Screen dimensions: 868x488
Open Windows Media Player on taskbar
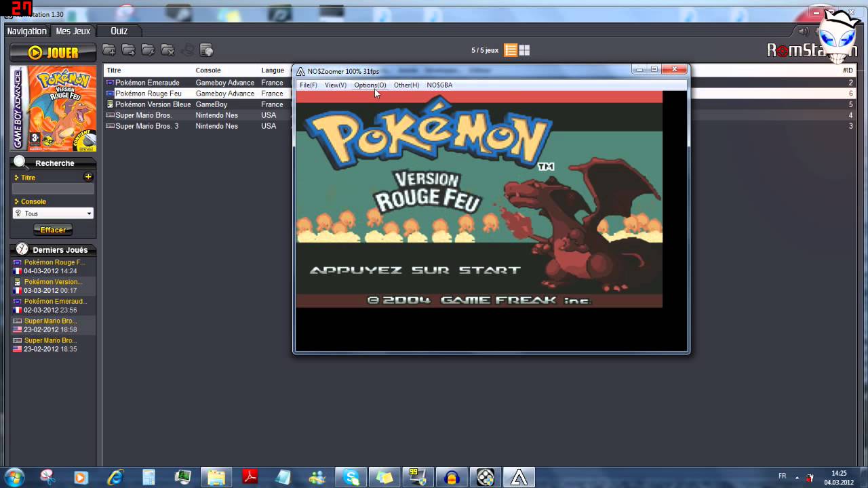81,477
